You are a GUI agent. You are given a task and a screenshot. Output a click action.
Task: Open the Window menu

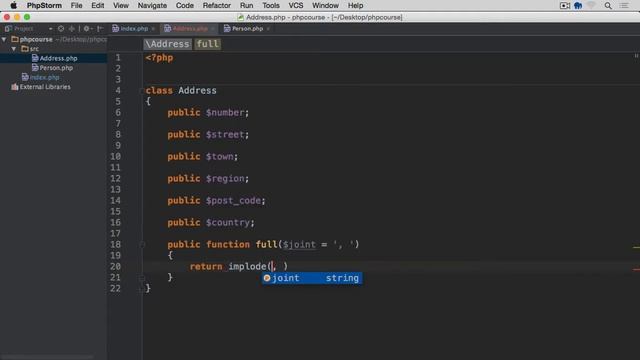coord(325,6)
